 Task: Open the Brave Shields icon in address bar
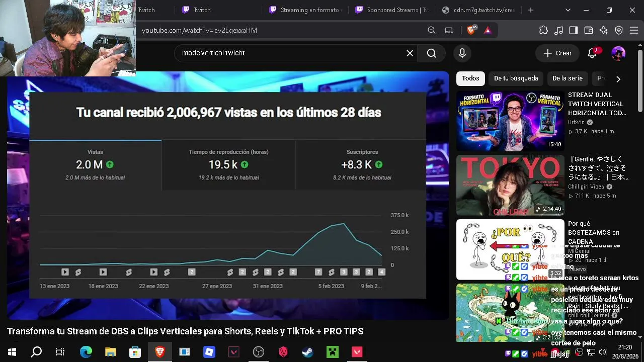(x=471, y=30)
